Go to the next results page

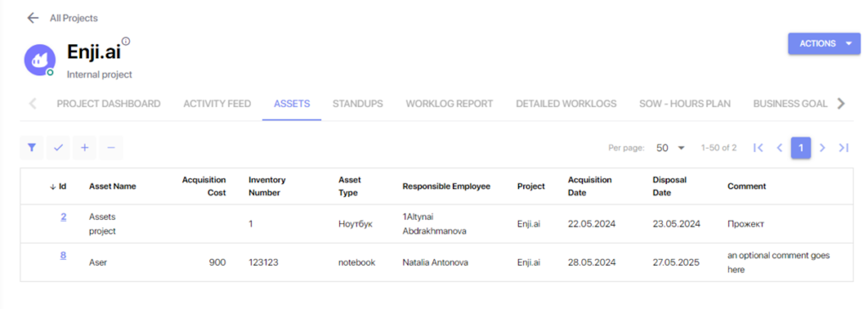tap(822, 148)
